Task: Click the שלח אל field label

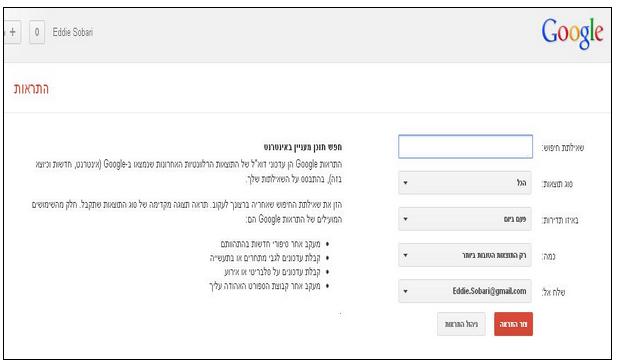Action: 554,292
